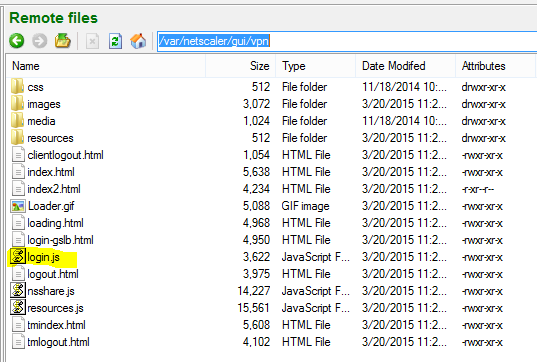
Task: Select the file name tmlogout.html
Action: click(x=58, y=342)
